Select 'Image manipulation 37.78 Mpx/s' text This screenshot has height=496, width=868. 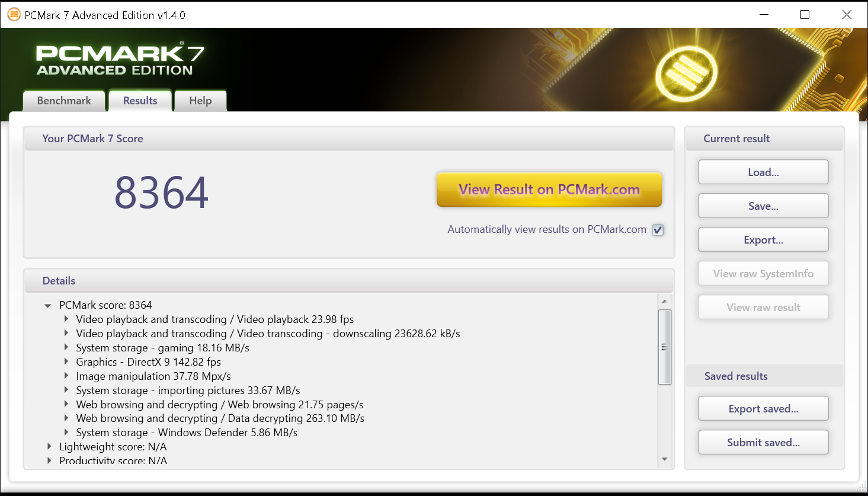coord(153,376)
